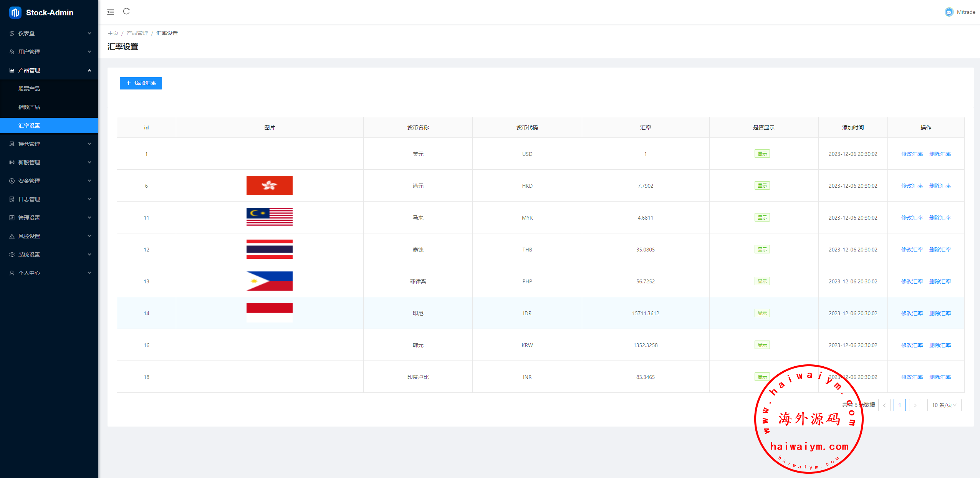Click the Stock-Admin logo icon

point(15,13)
